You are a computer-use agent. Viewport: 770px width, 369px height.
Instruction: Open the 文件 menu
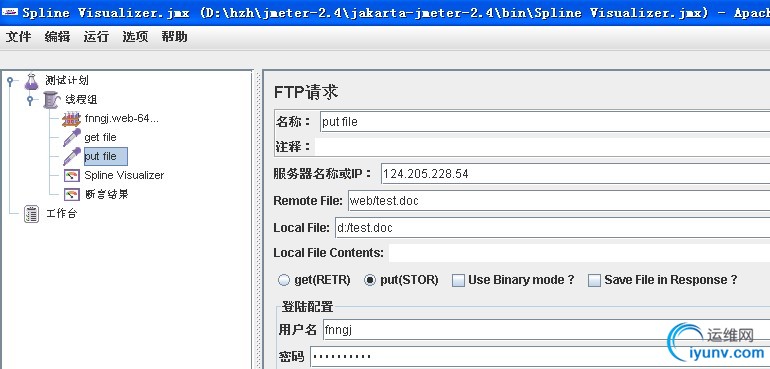coord(18,36)
